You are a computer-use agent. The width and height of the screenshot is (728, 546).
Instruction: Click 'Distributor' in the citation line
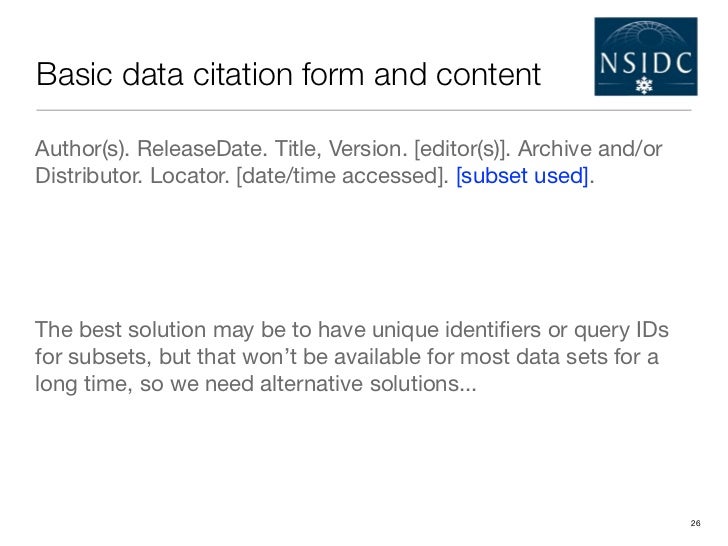point(89,176)
